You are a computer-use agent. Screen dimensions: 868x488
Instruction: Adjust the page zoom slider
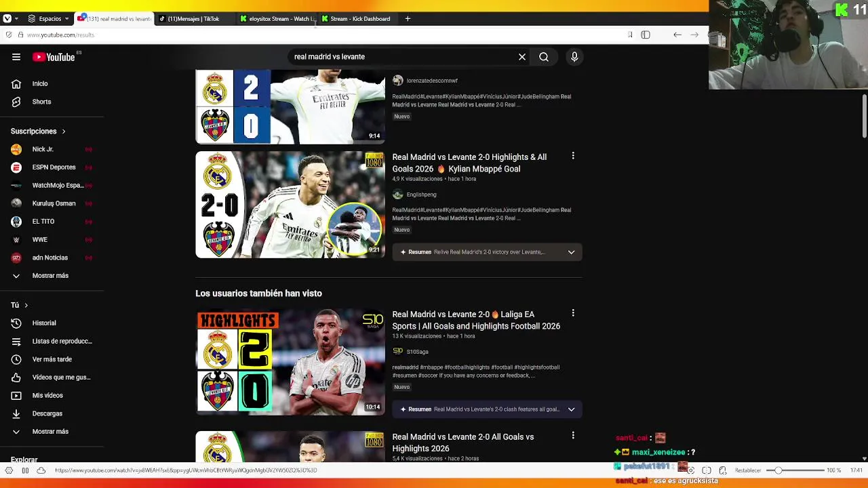click(794, 470)
